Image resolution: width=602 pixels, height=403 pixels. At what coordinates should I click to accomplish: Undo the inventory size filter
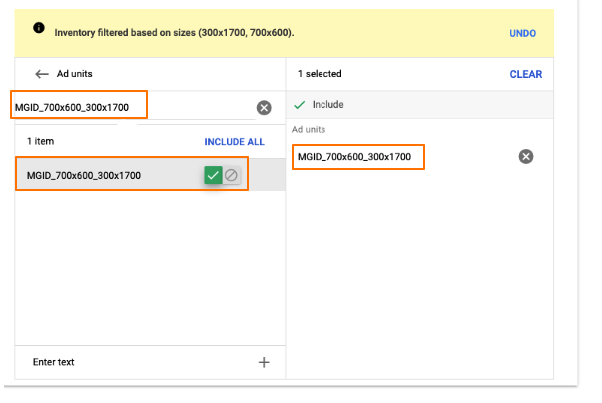coord(522,33)
